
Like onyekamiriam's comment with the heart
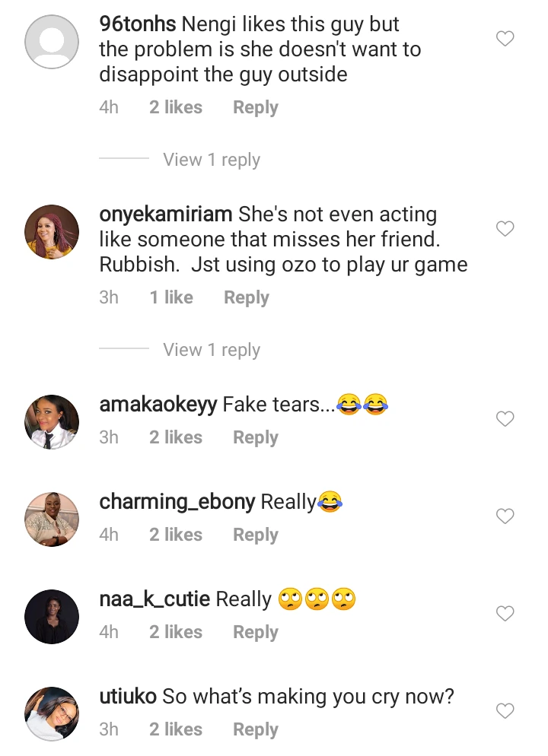coord(505,229)
